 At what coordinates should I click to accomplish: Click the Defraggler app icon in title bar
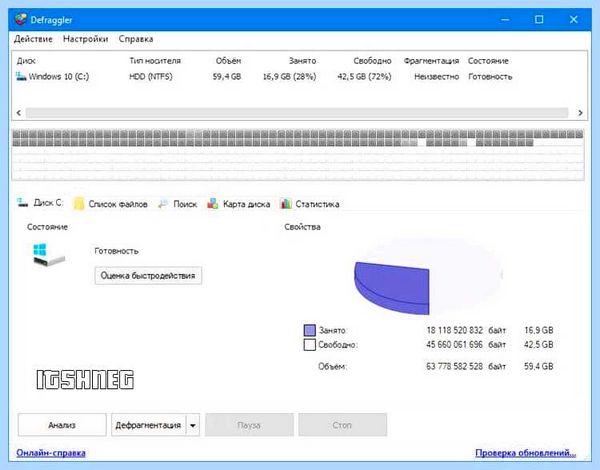21,19
